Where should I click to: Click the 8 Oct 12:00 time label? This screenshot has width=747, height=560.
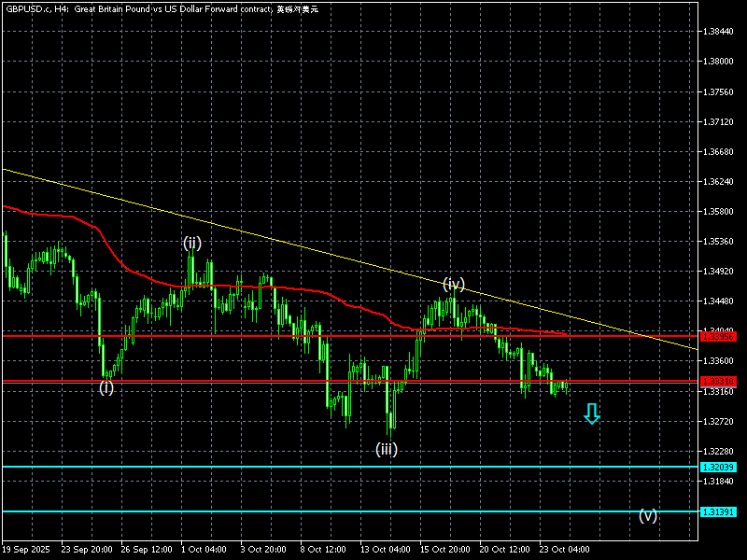(323, 550)
